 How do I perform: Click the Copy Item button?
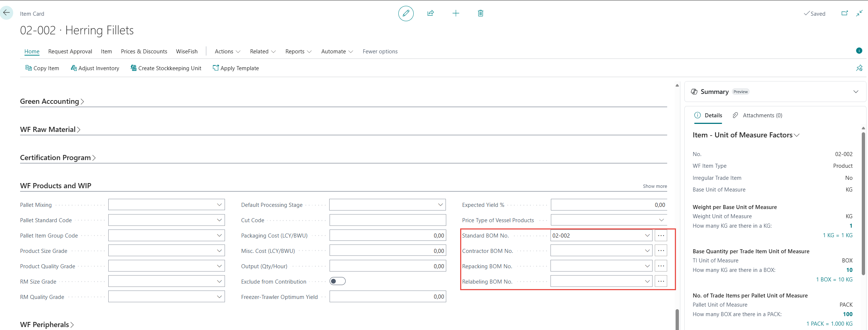tap(42, 68)
